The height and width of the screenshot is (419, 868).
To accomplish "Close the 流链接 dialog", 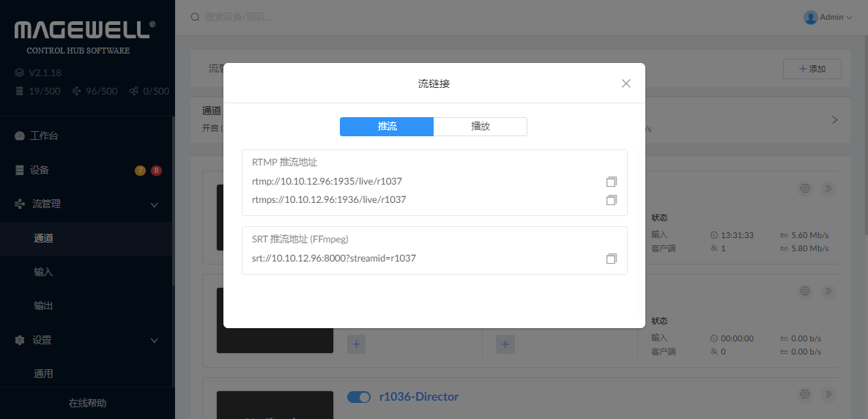I will (626, 84).
